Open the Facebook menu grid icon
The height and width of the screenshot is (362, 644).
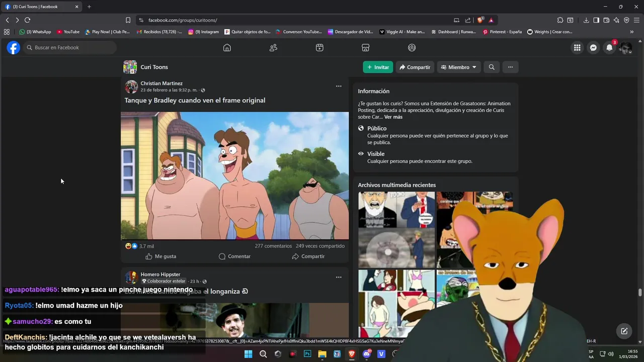click(577, 47)
